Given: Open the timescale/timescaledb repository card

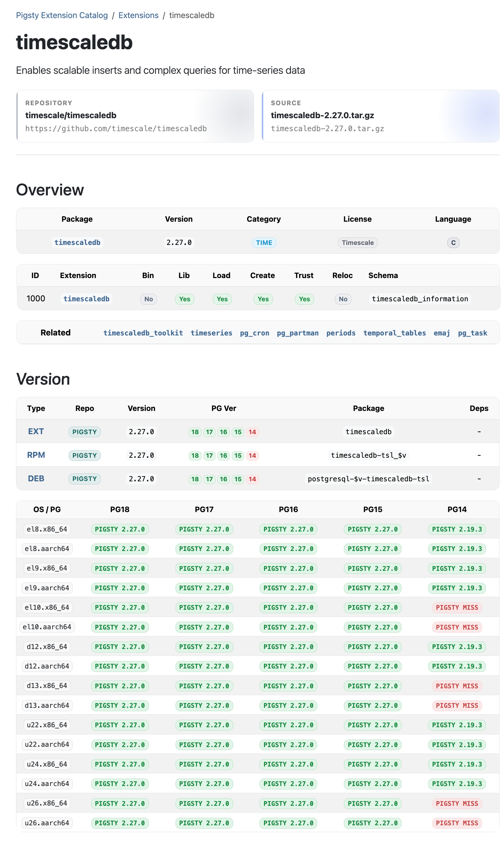Looking at the screenshot, I should click(x=135, y=116).
